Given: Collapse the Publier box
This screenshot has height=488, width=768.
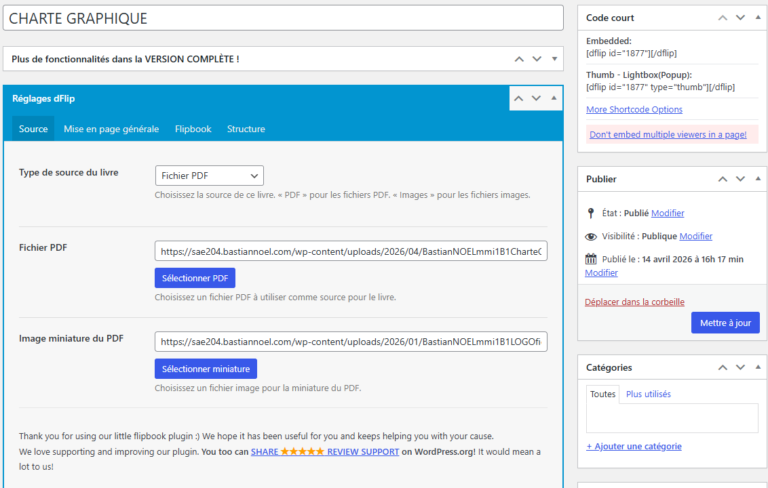Looking at the screenshot, I should point(758,179).
